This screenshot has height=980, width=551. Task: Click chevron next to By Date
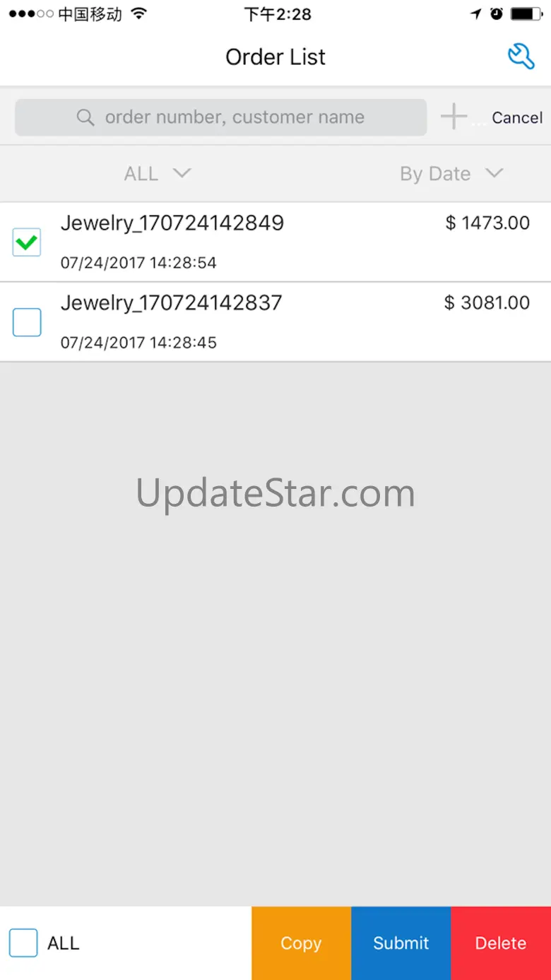click(494, 173)
